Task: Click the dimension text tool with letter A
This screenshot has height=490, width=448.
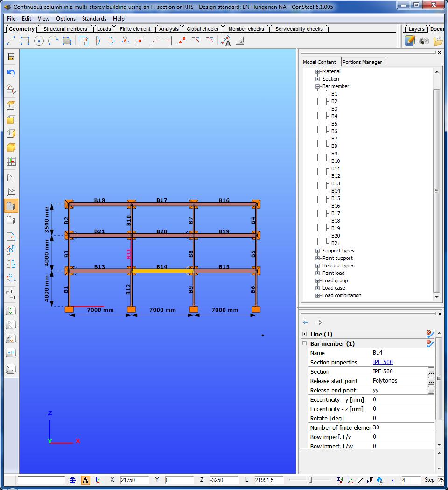Action: tap(225, 41)
